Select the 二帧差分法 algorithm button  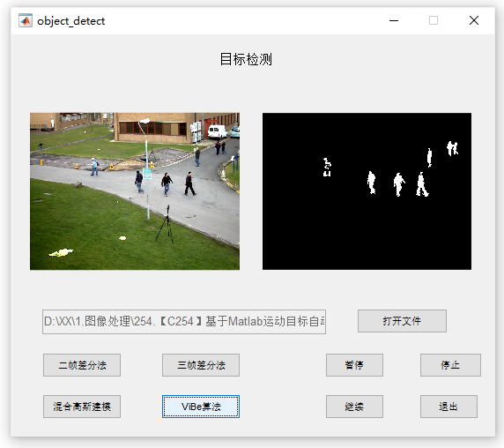pos(82,365)
